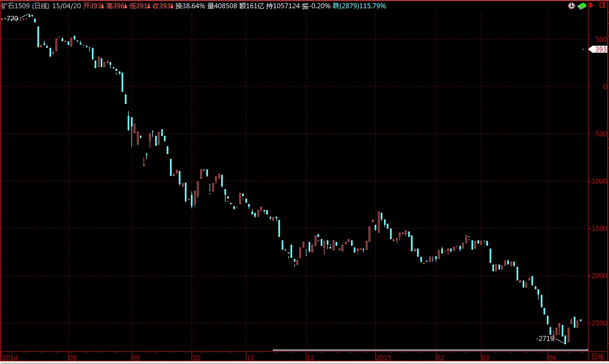Click the 09 month label on time axis
609x364 pixels.
136,357
